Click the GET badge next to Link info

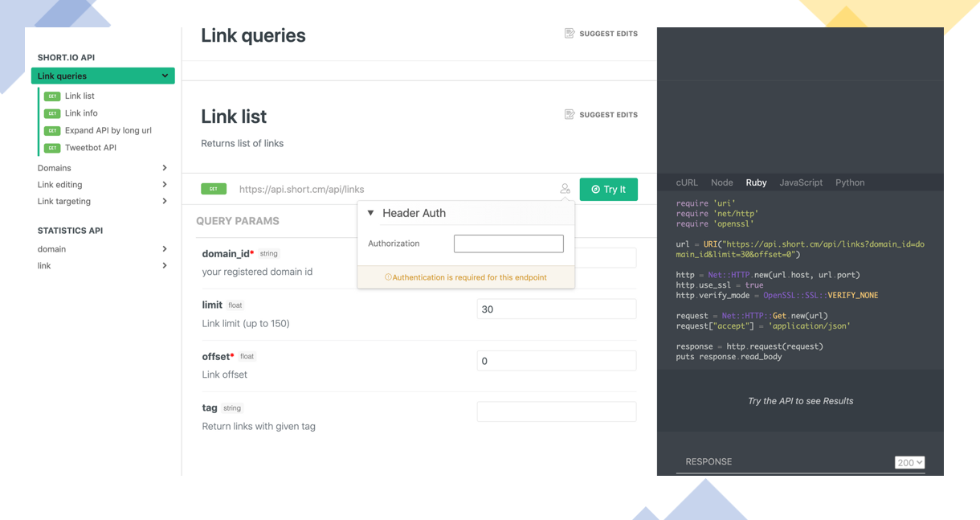tap(52, 113)
